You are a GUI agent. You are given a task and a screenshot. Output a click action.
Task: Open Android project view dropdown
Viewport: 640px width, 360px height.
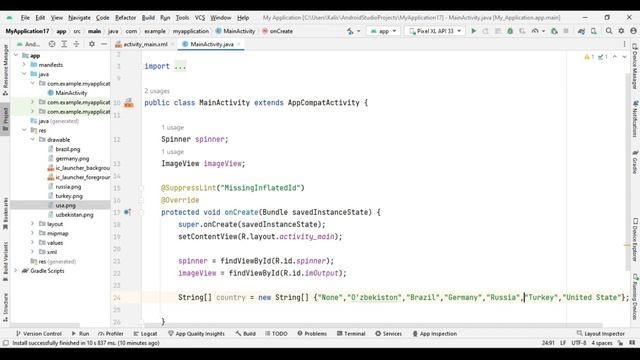pos(29,44)
